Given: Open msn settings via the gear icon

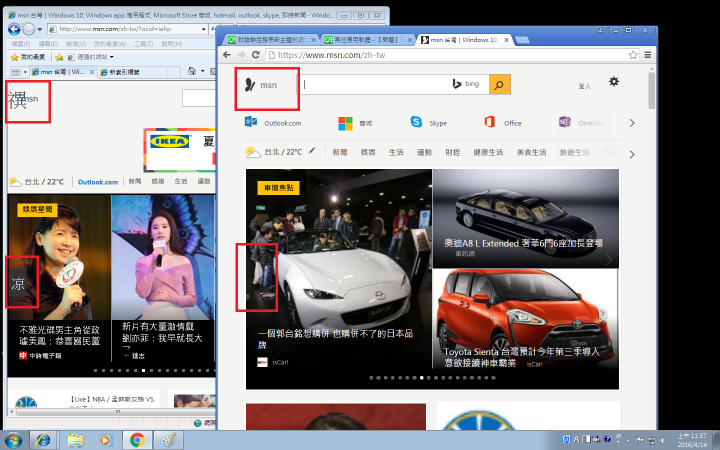Looking at the screenshot, I should click(614, 82).
